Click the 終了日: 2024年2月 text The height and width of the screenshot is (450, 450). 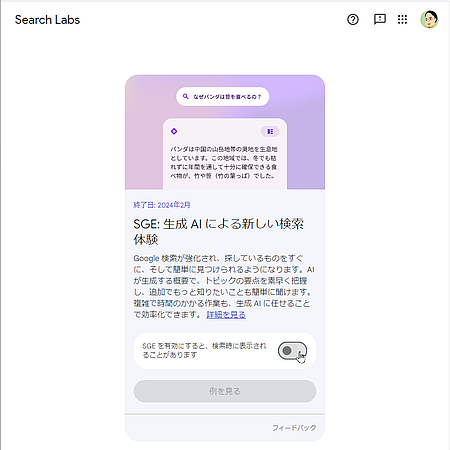tap(162, 205)
